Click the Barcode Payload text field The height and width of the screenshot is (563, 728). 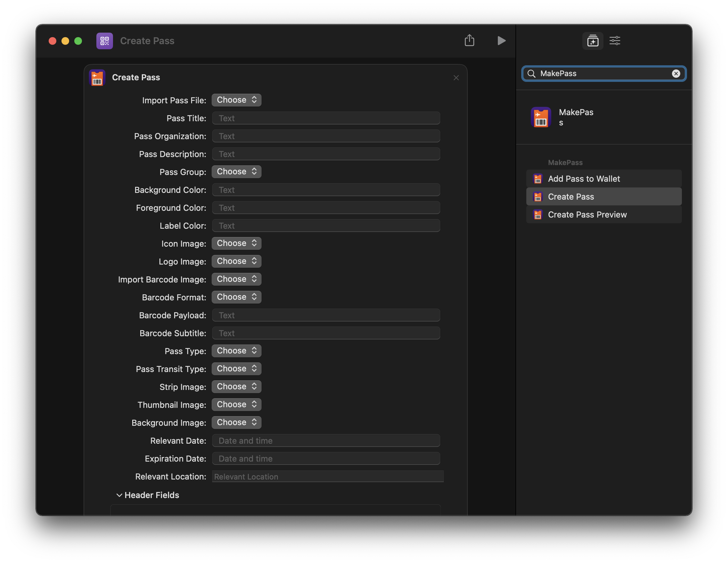pos(326,315)
